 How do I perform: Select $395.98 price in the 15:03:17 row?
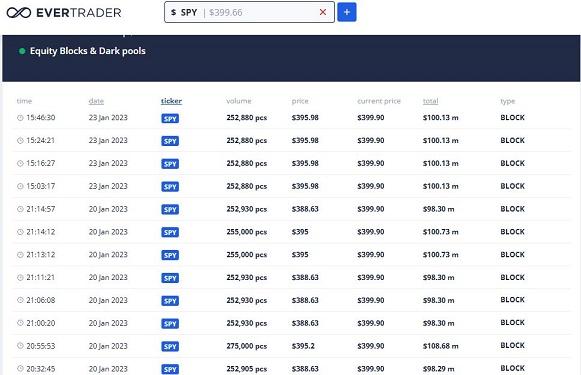click(x=305, y=186)
